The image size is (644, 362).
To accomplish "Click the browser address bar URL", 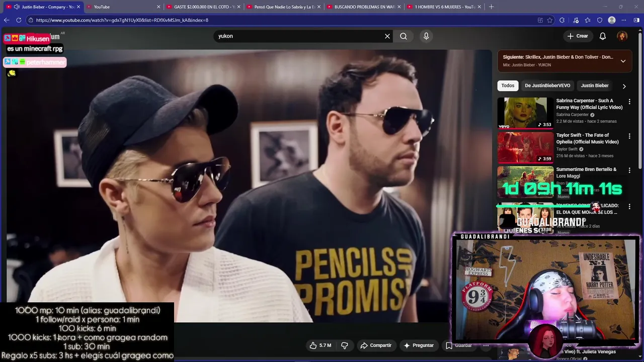I will click(x=122, y=20).
